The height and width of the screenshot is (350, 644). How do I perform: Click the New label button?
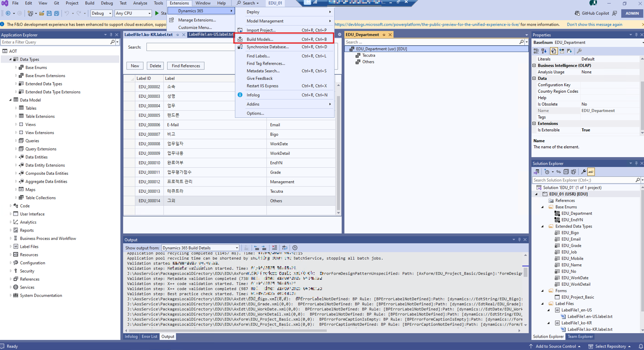click(135, 66)
